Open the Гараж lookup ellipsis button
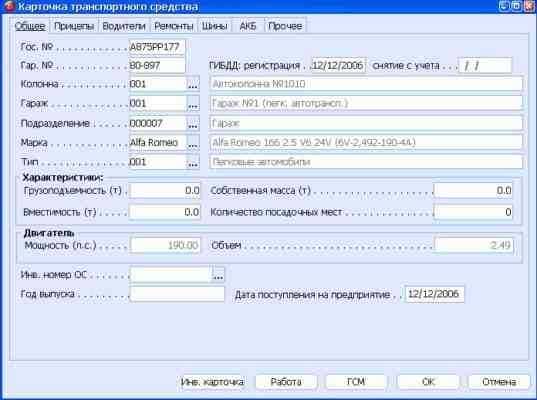Screen dimensions: 537x400 (193, 103)
